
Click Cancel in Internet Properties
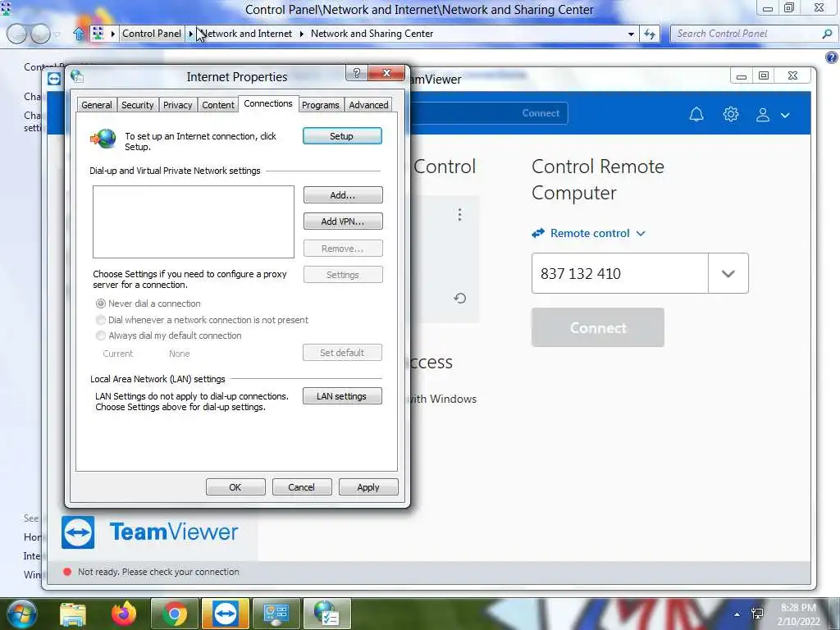[x=302, y=487]
